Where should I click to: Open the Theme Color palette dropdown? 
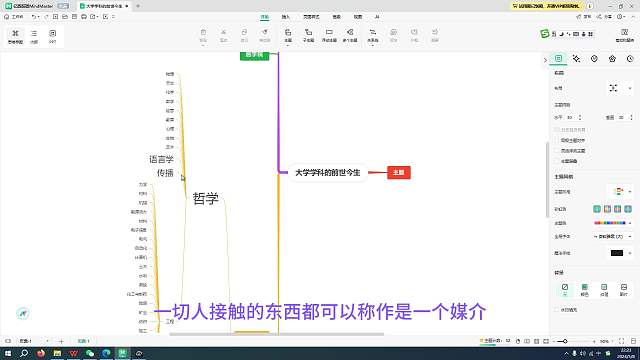click(613, 223)
